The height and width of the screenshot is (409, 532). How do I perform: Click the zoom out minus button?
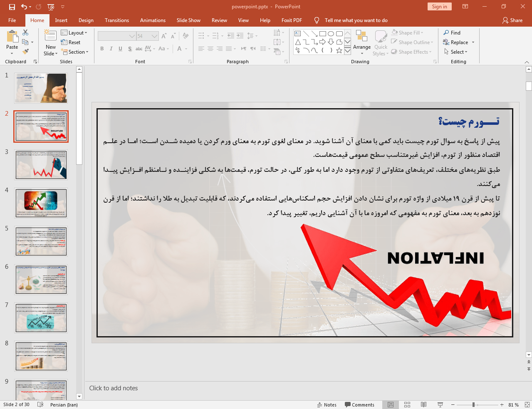pos(453,405)
